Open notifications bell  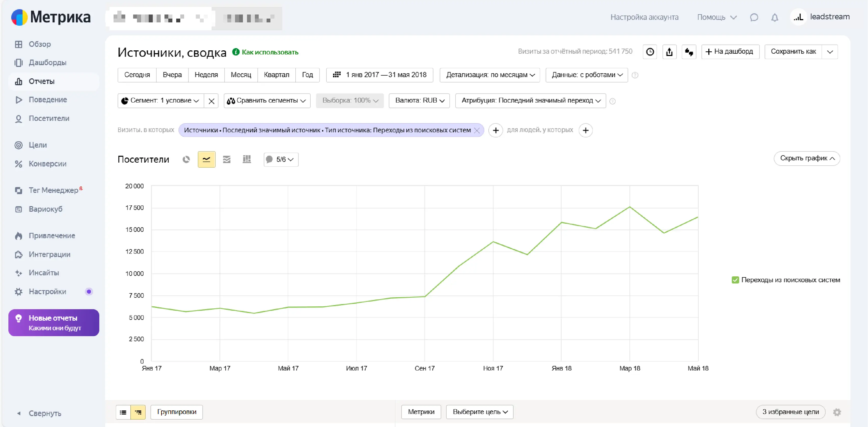pyautogui.click(x=775, y=17)
